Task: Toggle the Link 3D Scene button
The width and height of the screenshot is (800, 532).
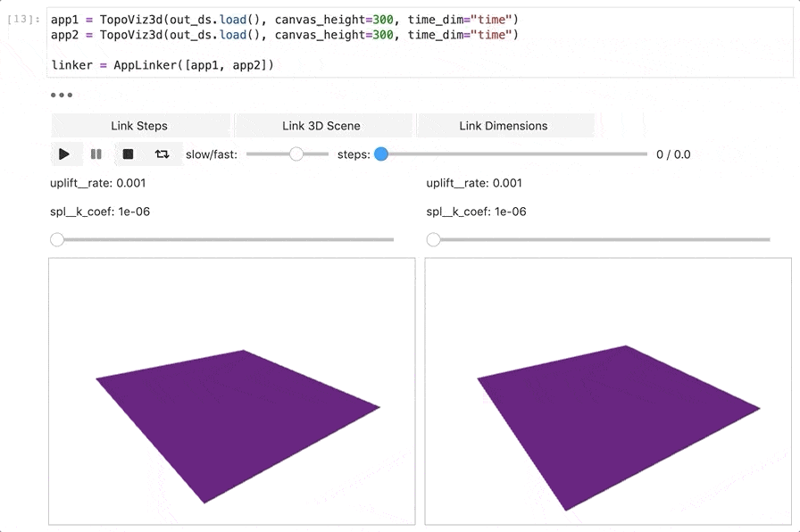Action: click(322, 126)
